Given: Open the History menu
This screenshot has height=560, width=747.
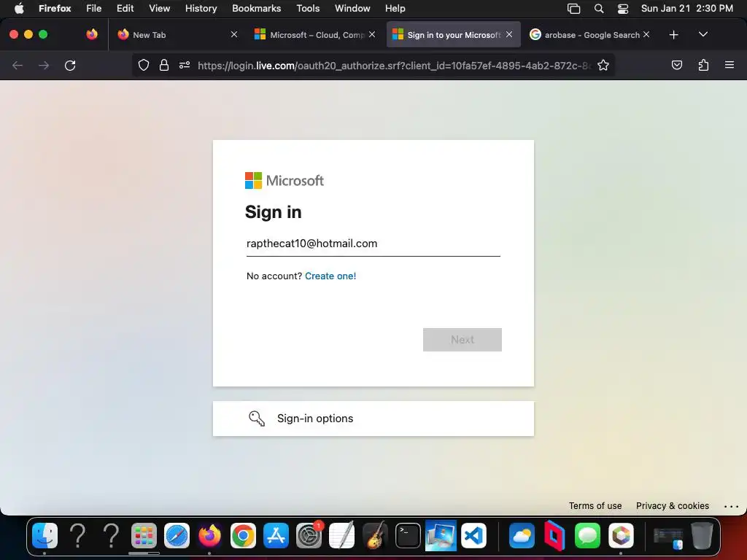Looking at the screenshot, I should click(x=201, y=9).
